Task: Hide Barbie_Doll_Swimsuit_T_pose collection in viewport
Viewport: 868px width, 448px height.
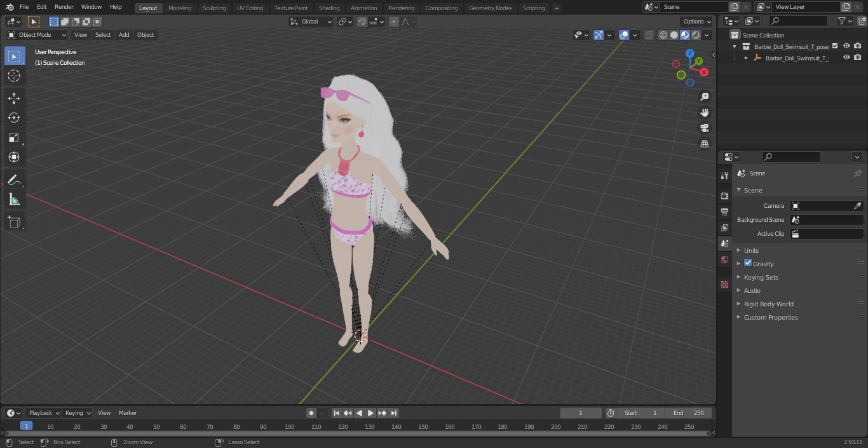Action: pos(846,46)
